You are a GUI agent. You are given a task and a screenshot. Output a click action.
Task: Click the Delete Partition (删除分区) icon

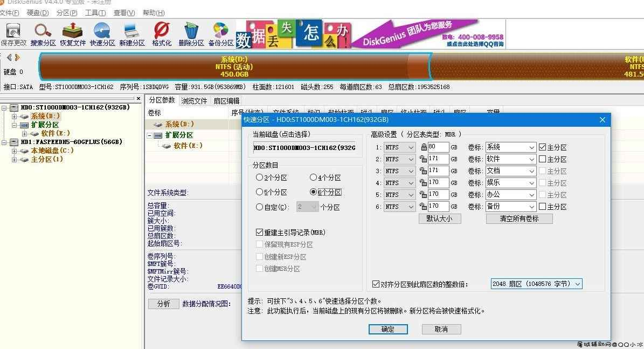(x=191, y=35)
